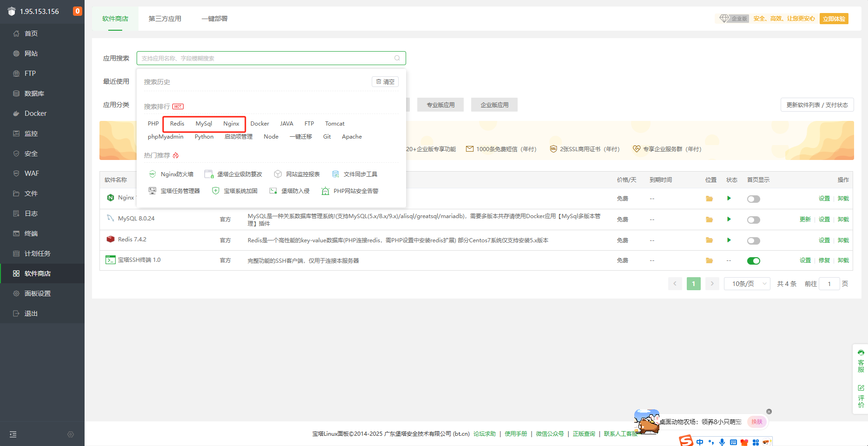Open recommended 网站监控报表 item
868x446 pixels.
point(297,174)
